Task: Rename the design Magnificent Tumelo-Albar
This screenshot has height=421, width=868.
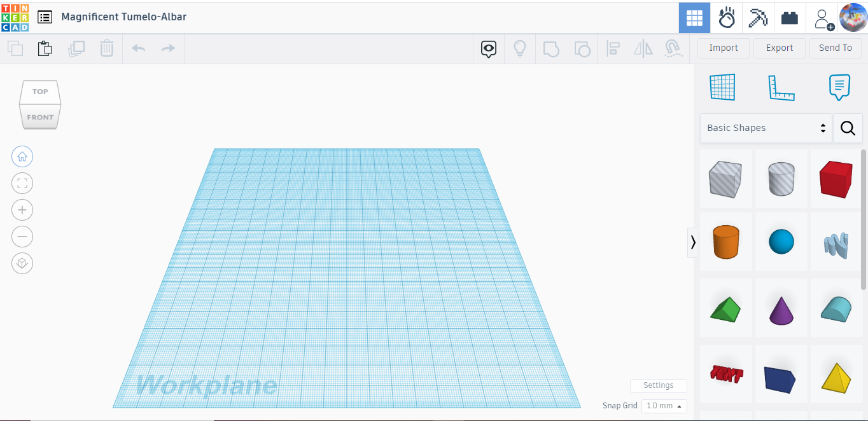Action: point(124,17)
